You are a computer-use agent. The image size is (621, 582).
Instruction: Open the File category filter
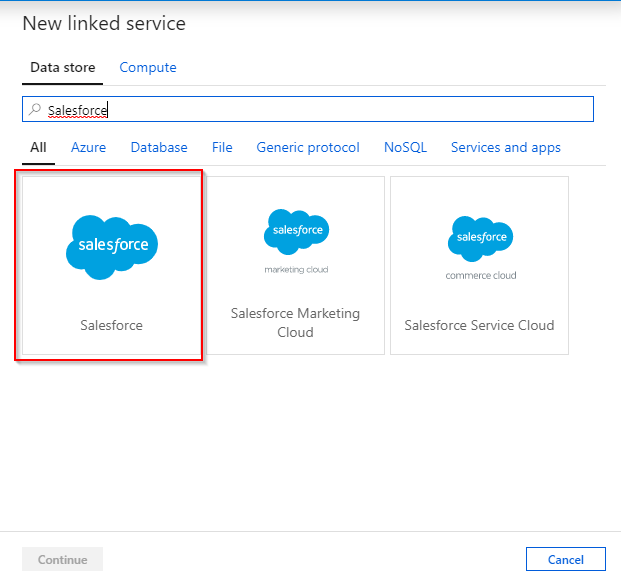point(222,147)
